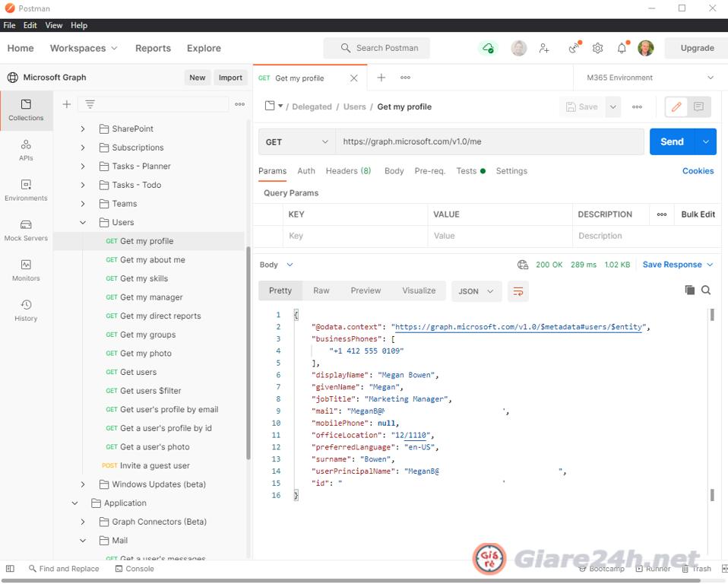The height and width of the screenshot is (584, 728).
Task: Search the response with magnifier icon
Action: coord(706,290)
